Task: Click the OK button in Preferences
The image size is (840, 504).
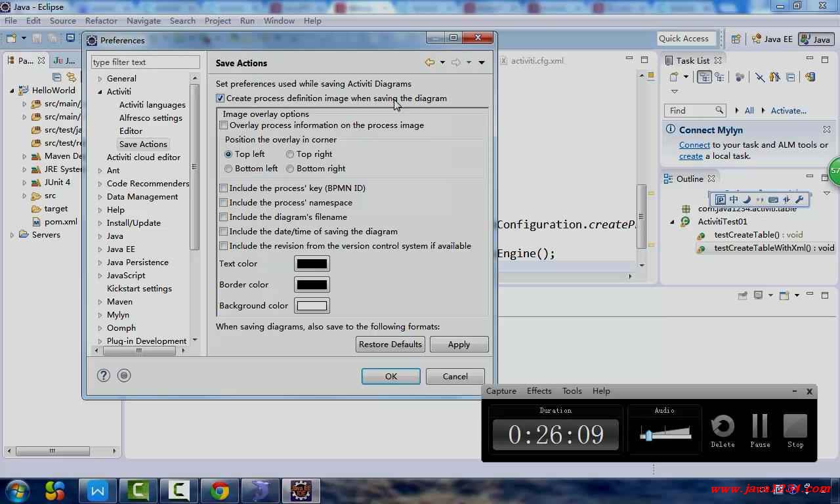Action: [391, 377]
